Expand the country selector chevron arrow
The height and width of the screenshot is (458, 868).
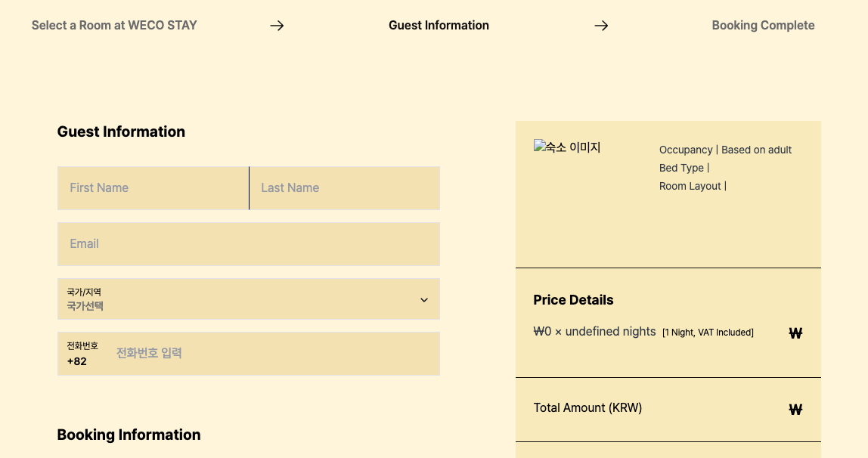pos(424,300)
